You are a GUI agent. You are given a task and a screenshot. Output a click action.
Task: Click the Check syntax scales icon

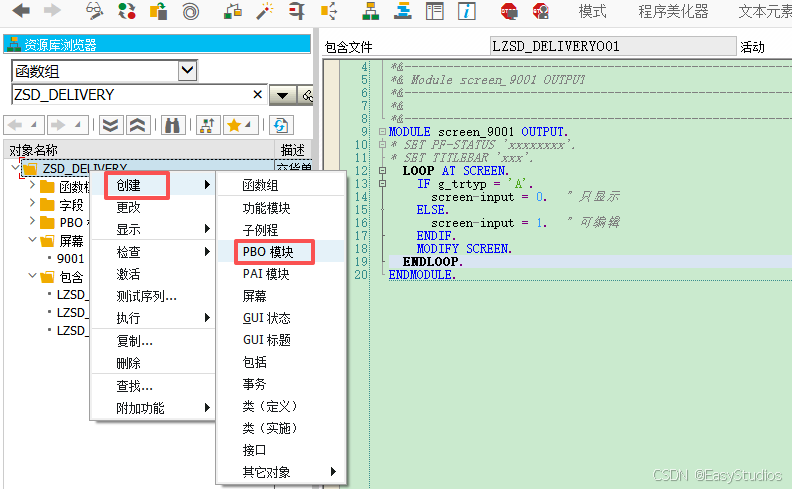(232, 11)
